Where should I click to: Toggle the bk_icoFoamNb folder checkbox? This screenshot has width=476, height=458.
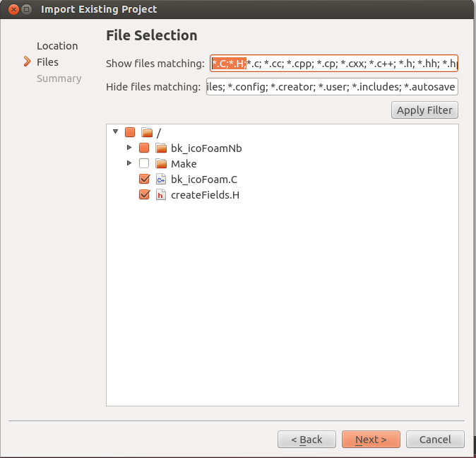(144, 148)
